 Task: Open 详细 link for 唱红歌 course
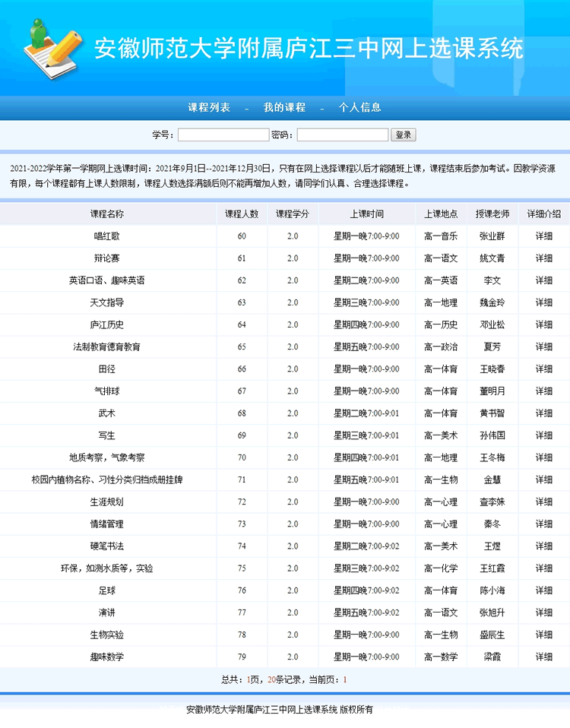[x=543, y=236]
